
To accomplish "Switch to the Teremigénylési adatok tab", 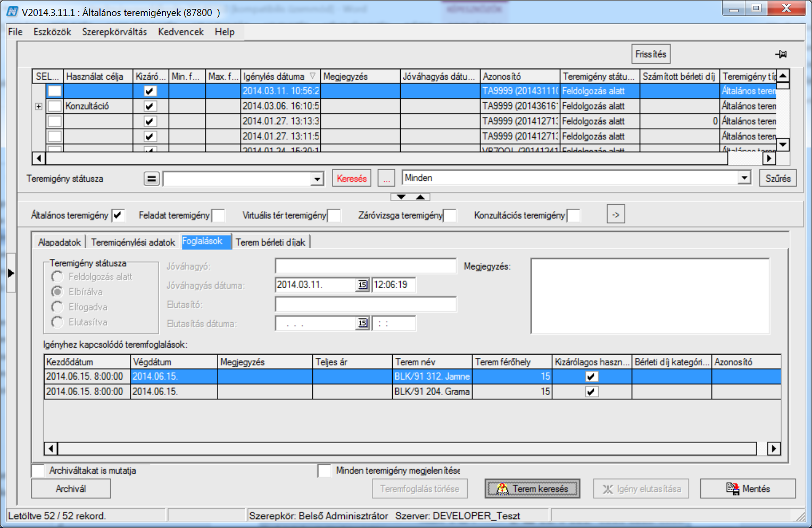I will 133,242.
